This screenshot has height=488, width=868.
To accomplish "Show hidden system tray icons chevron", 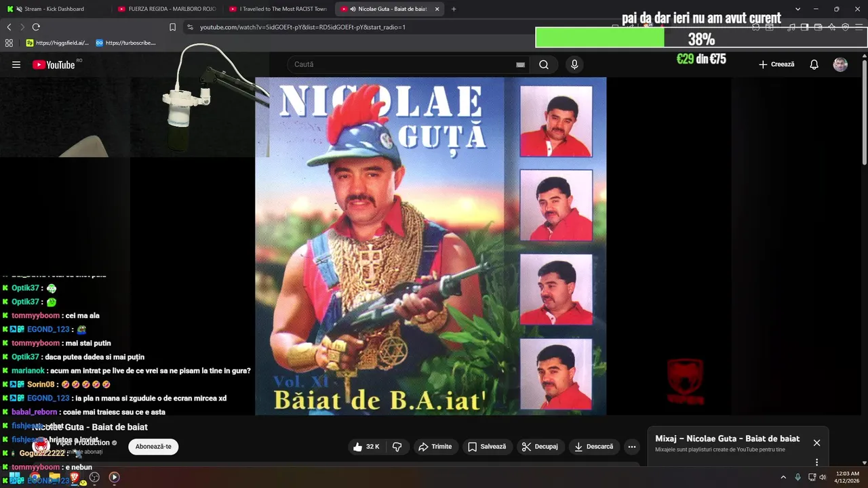I will point(783,477).
